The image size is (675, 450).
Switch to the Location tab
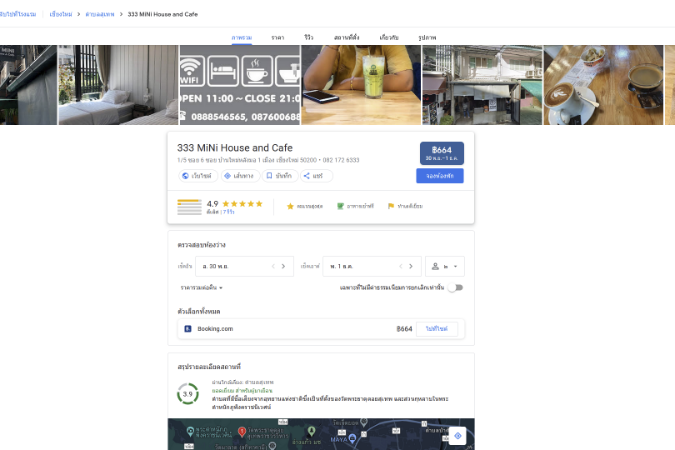(347, 37)
